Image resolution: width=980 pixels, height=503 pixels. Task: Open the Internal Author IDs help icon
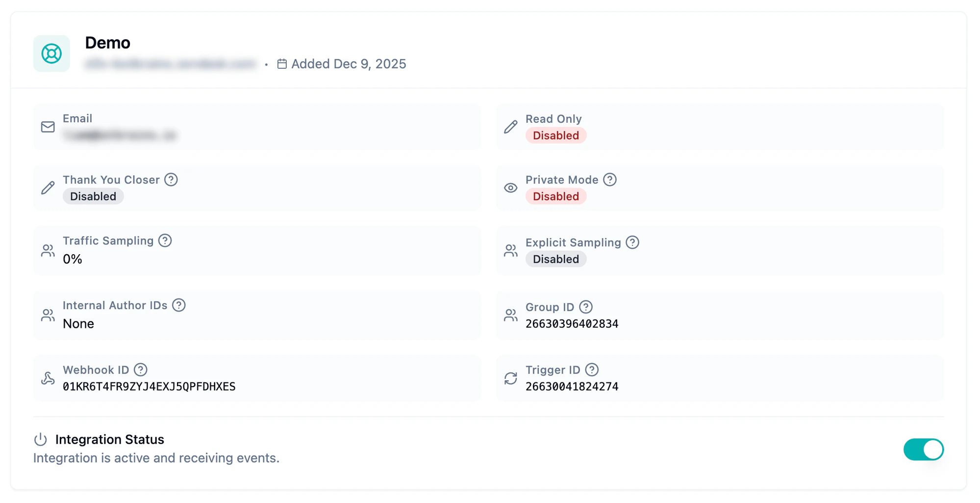pyautogui.click(x=179, y=305)
